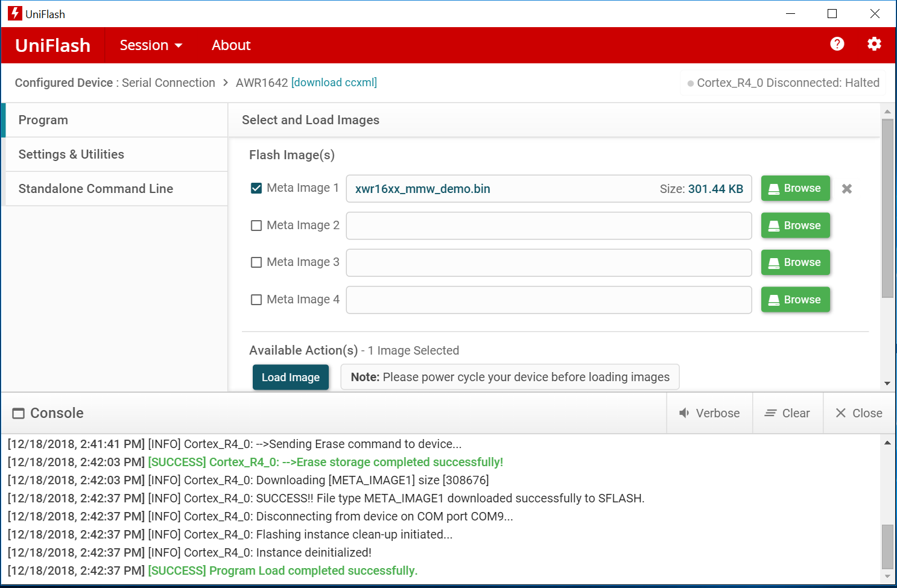Click 'Downloading [META_IMAGE1] size [308676]' log line
The width and height of the screenshot is (897, 588).
coord(248,480)
